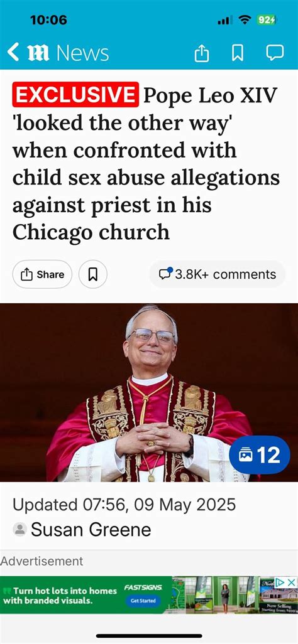Image resolution: width=298 pixels, height=644 pixels.
Task: Tap the battery indicator in status bar
Action: click(266, 19)
